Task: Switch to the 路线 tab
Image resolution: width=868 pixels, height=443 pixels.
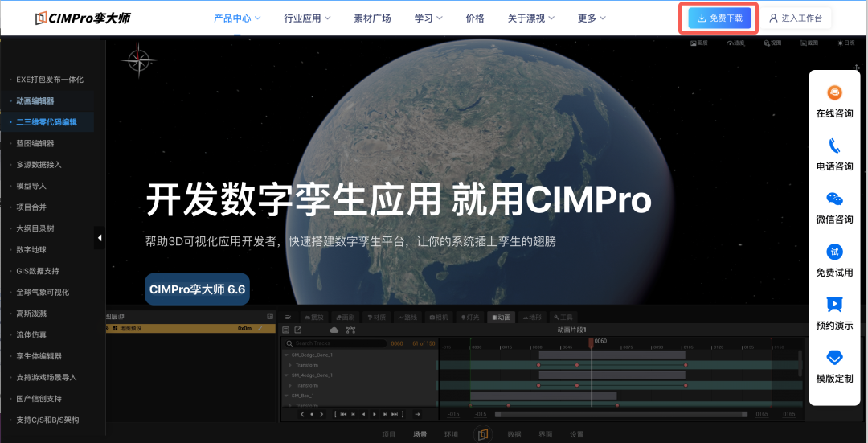Action: click(408, 318)
